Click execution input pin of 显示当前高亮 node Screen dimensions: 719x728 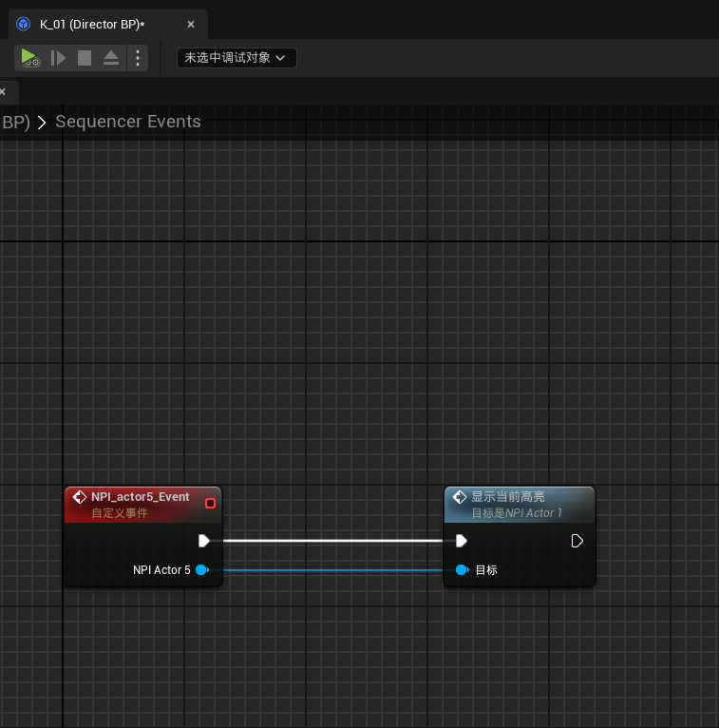pos(461,541)
